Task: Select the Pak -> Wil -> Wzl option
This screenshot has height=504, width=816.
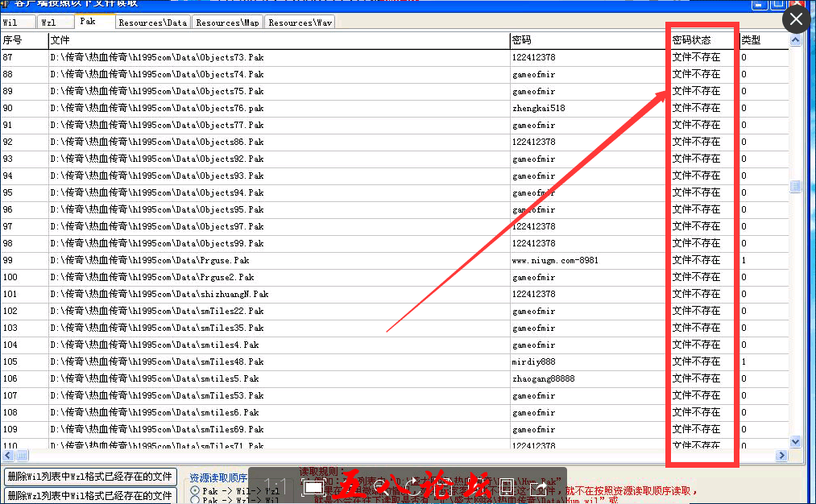Action: (x=195, y=490)
